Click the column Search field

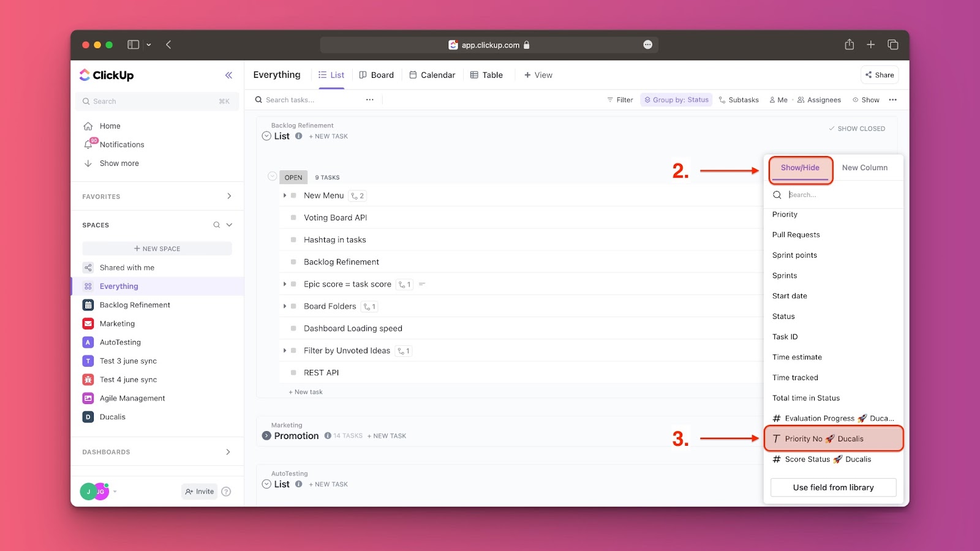pos(839,195)
